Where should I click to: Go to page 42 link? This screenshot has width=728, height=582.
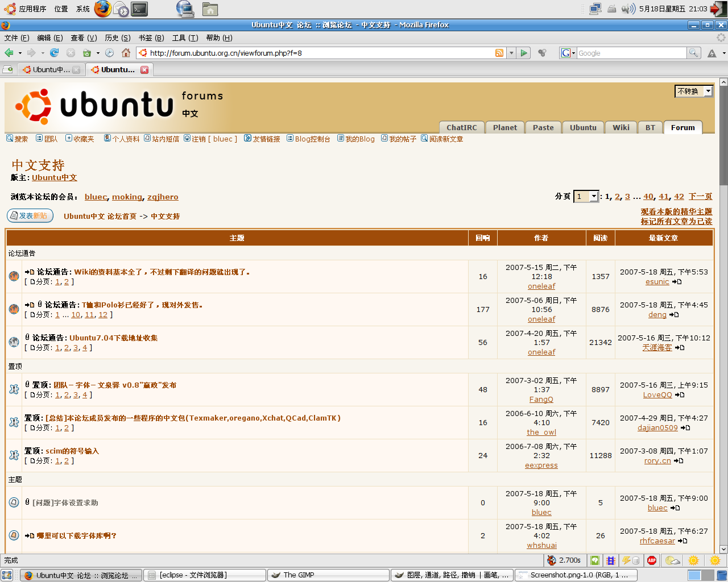point(679,197)
